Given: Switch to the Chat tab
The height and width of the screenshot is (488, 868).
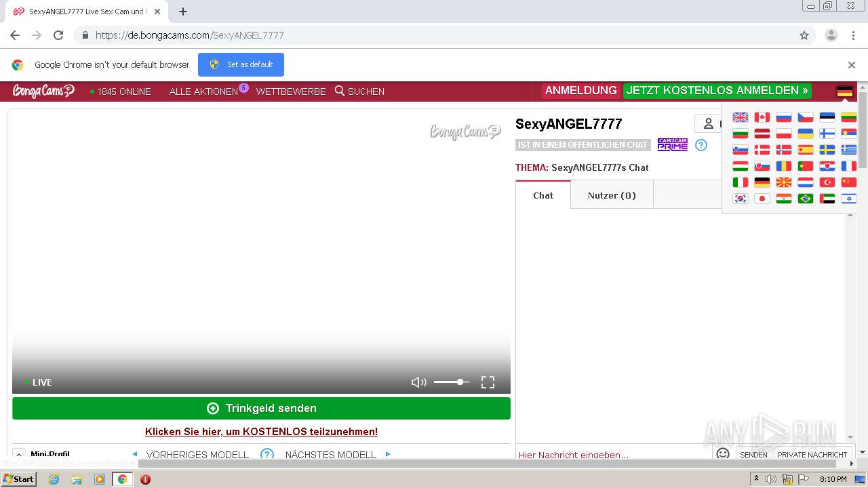Looking at the screenshot, I should click(x=543, y=195).
